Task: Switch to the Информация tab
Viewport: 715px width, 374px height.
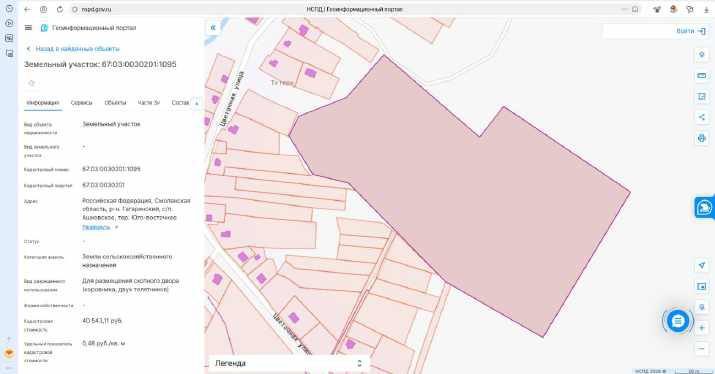Action: point(42,103)
